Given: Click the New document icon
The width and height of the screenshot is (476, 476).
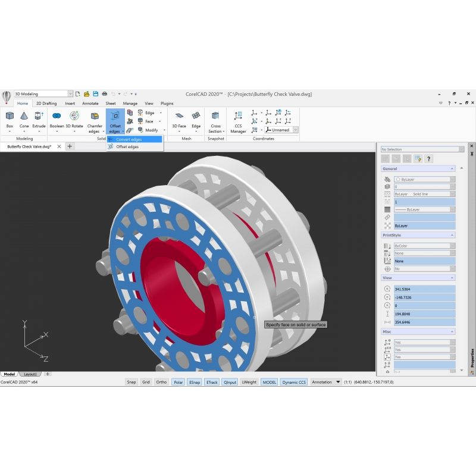Looking at the screenshot, I should pos(78,94).
